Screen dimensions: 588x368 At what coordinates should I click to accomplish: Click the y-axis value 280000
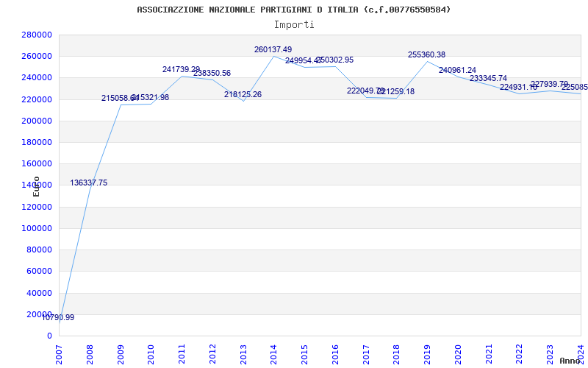pyautogui.click(x=37, y=35)
